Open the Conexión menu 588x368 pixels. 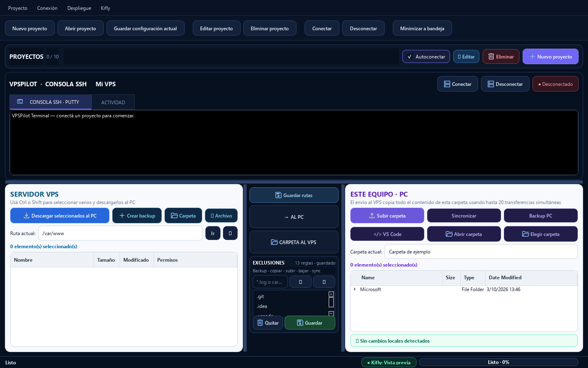(47, 8)
